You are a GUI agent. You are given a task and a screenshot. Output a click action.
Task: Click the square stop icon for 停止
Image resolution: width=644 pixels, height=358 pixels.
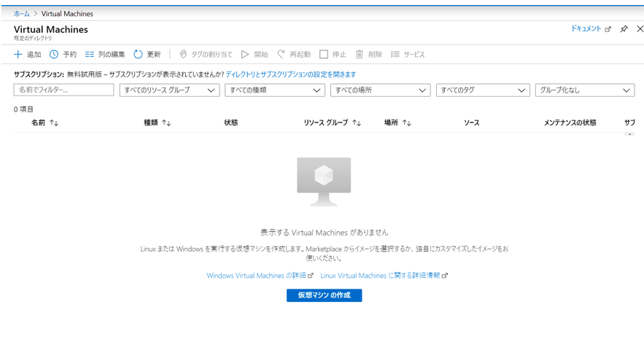click(x=324, y=54)
